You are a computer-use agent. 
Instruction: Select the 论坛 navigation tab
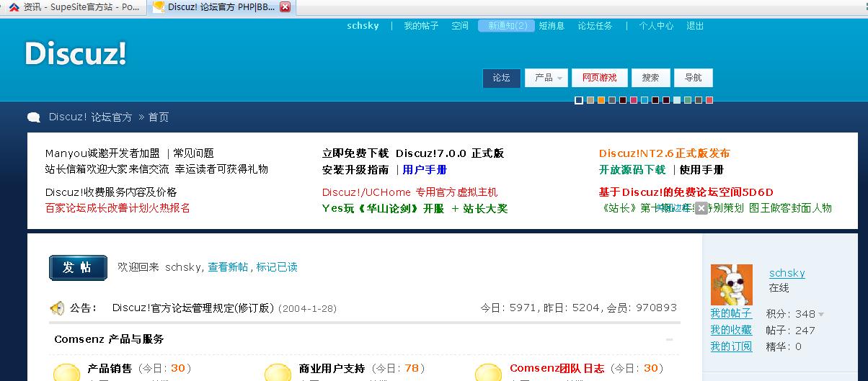click(502, 78)
